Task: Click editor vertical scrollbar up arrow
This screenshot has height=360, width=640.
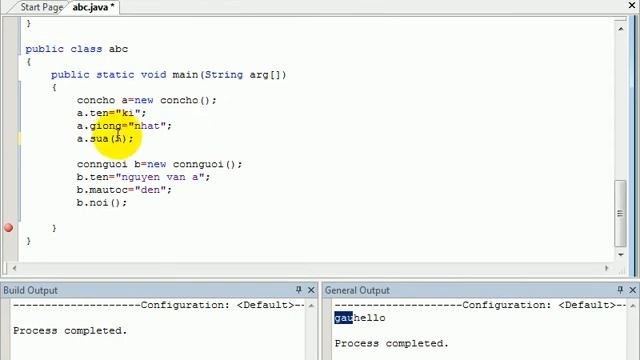Action: tap(620, 29)
